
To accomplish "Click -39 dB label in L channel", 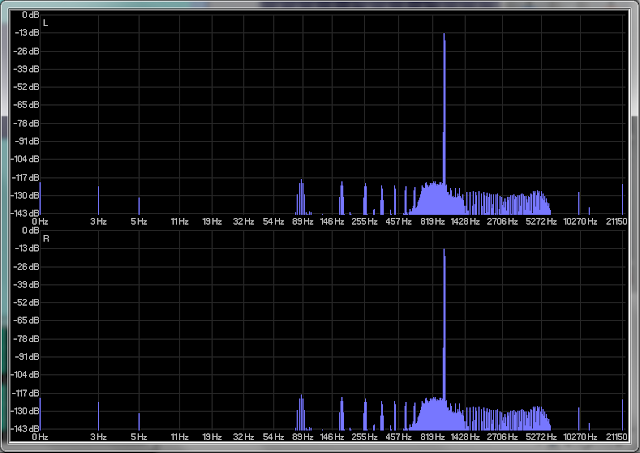I will [x=27, y=69].
